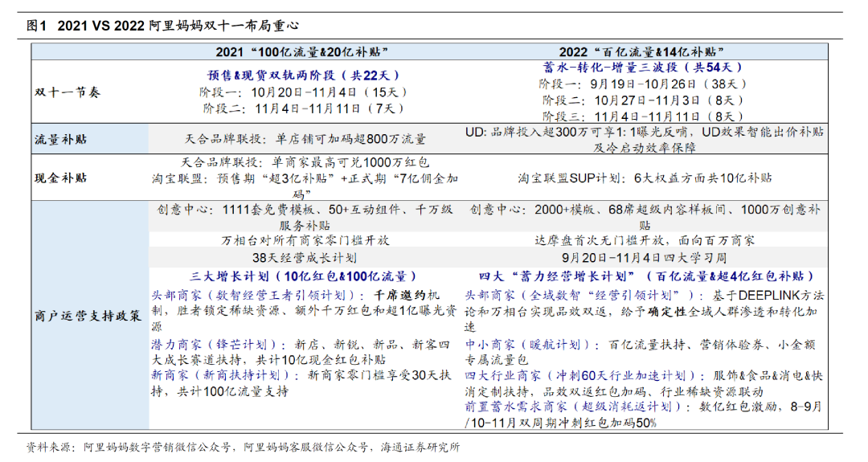Image resolution: width=868 pixels, height=462 pixels.
Task: Click cell '38天经营成长计划'
Action: [x=305, y=259]
